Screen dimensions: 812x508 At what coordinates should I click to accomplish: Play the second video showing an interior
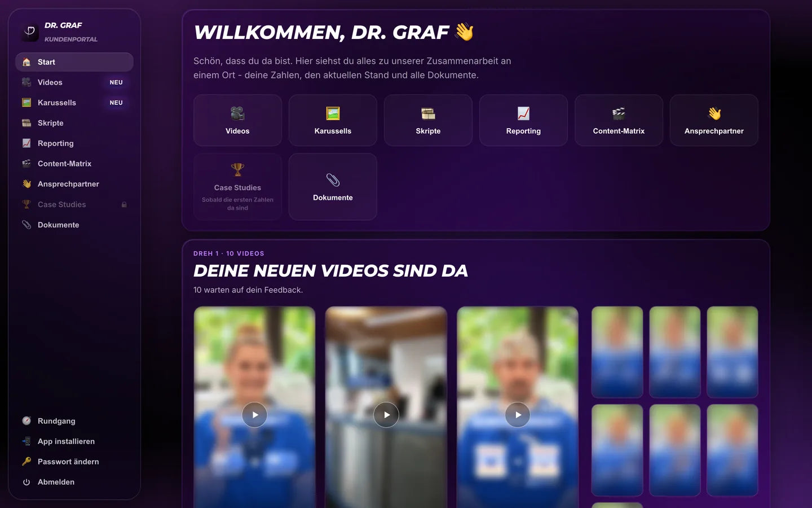386,415
